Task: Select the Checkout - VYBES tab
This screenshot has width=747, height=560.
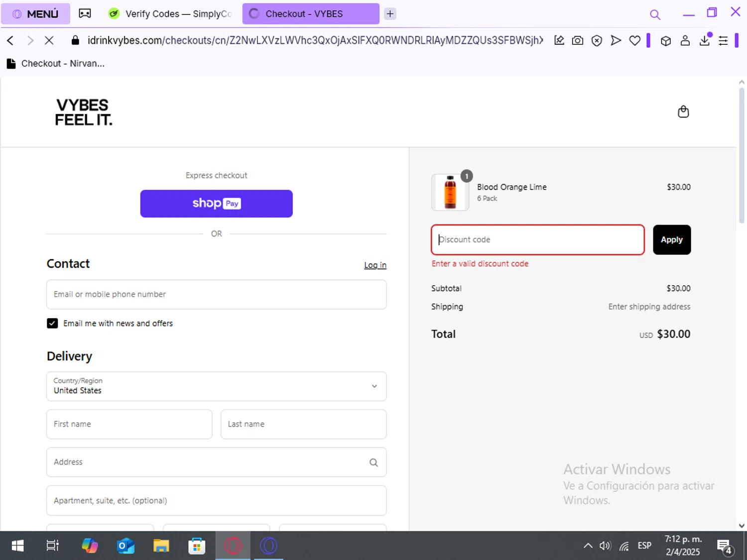Action: (x=310, y=14)
